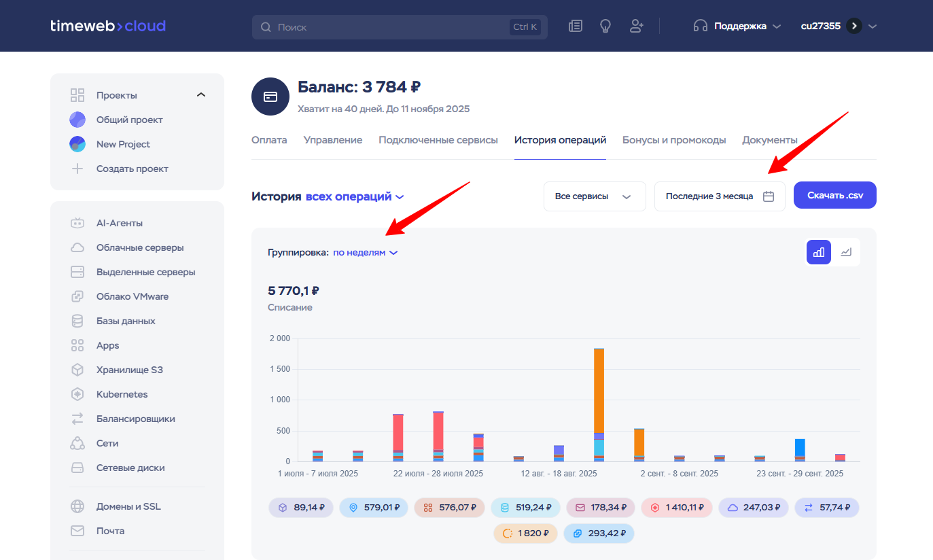Switch to line chart view
Image resolution: width=933 pixels, height=560 pixels.
point(846,252)
